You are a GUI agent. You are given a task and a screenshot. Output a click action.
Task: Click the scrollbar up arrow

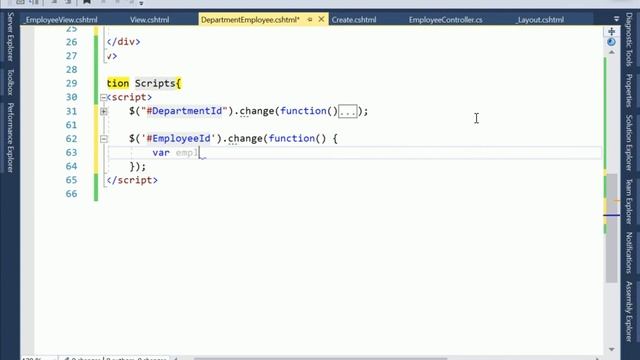611,52
